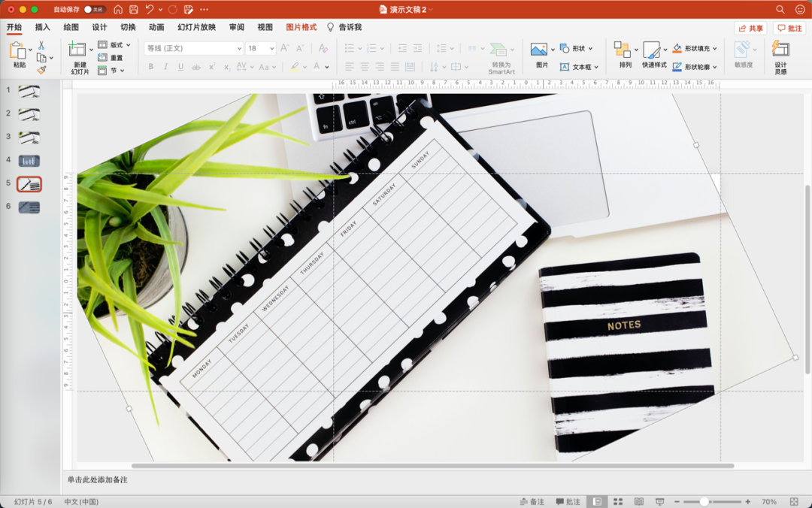
Task: Click the Home icon in title bar
Action: tap(118, 9)
